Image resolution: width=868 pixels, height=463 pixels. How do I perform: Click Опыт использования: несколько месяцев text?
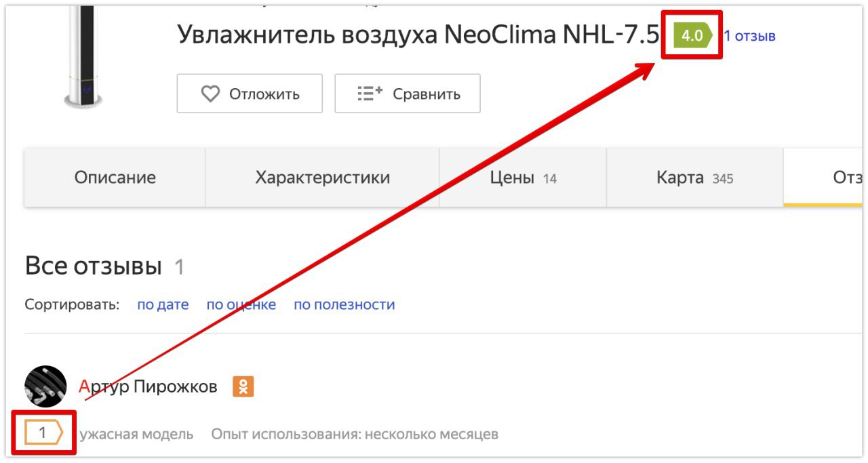355,434
